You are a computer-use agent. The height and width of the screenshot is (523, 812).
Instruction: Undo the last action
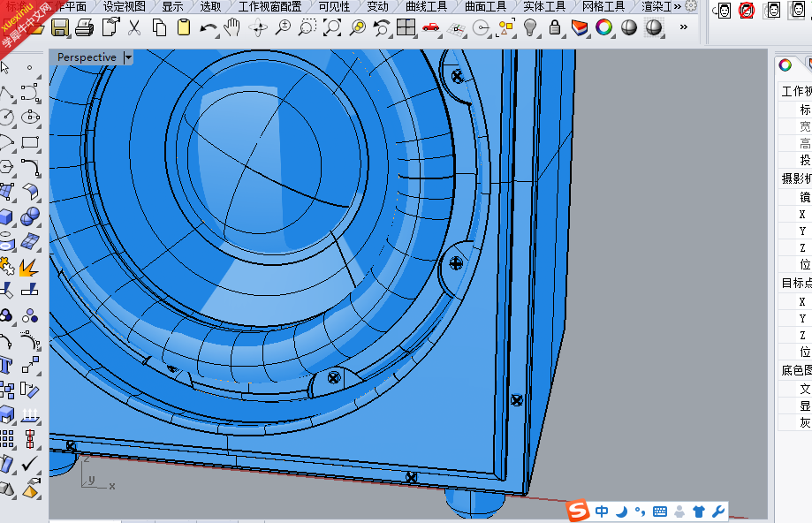(209, 28)
